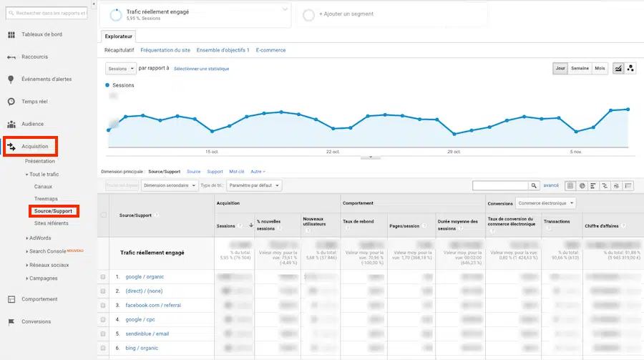Viewport: 644px width, 360px height.
Task: Check the google / organic row checkbox
Action: (104, 276)
